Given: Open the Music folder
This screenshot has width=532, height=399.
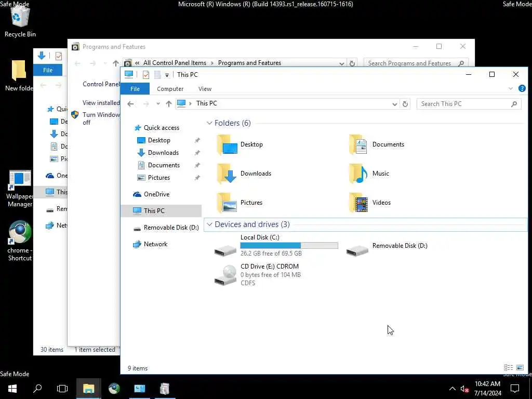Looking at the screenshot, I should [369, 174].
